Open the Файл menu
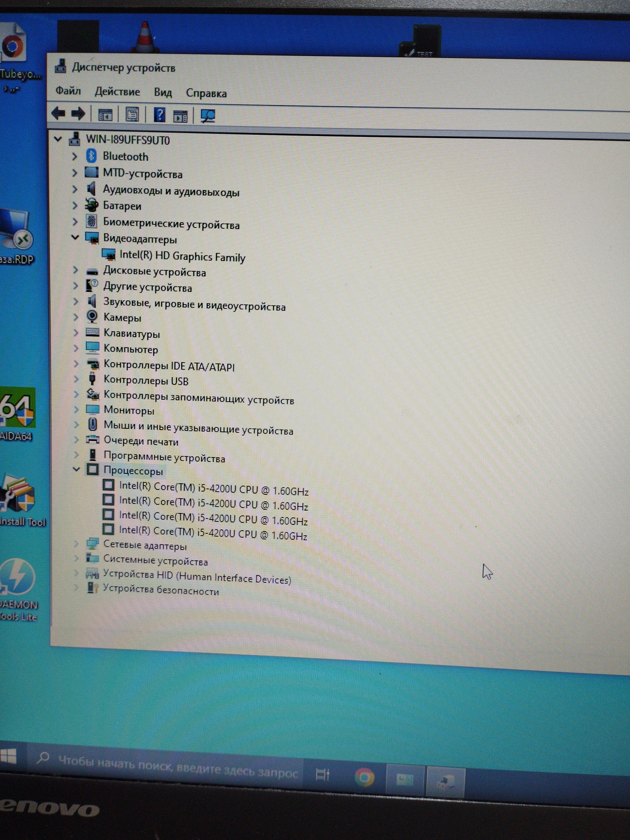Screen dimensions: 630x840 [68, 91]
